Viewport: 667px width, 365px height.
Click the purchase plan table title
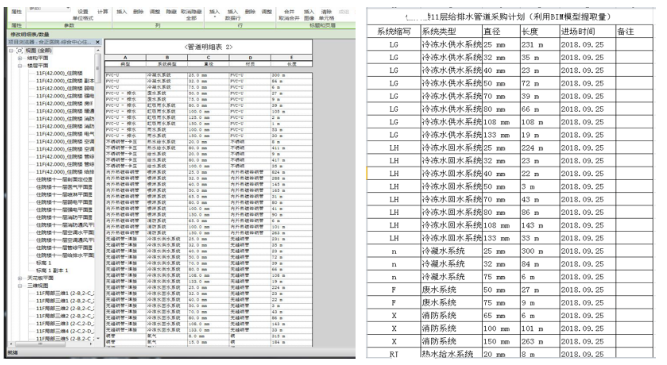(x=508, y=17)
